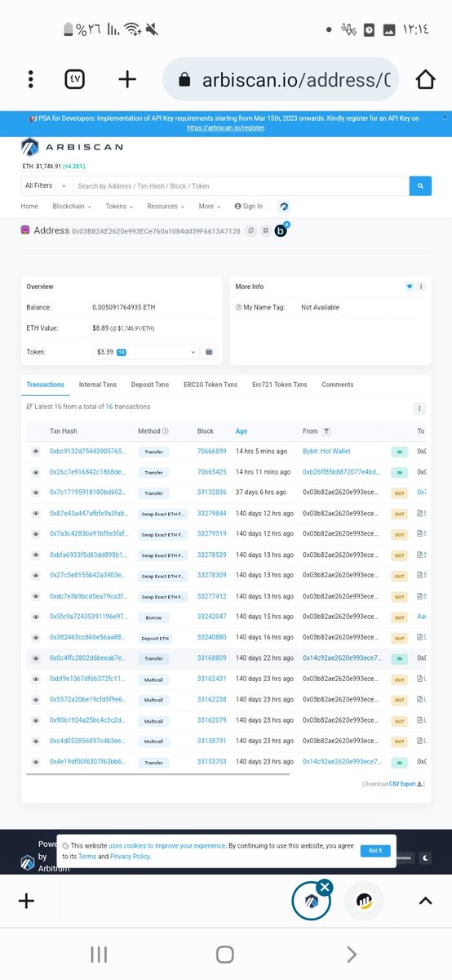Open block 33242047 link
Viewport: 452px width, 980px height.
coord(212,617)
